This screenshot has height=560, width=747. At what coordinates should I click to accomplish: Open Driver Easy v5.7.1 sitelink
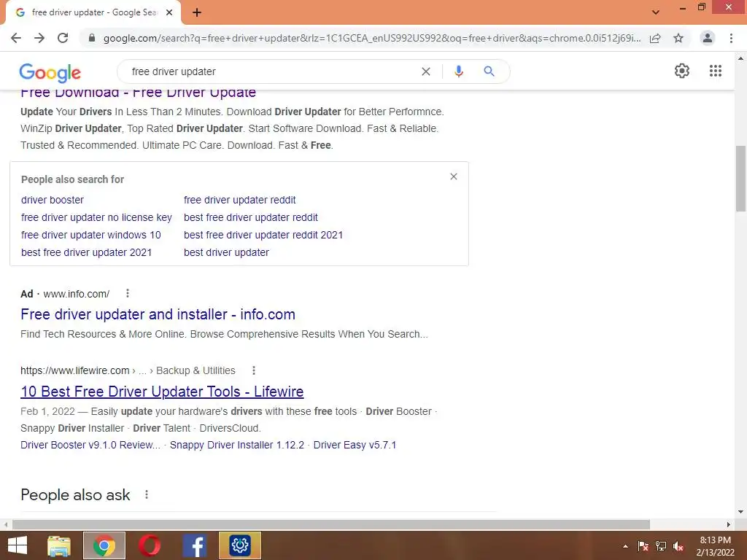click(x=355, y=446)
